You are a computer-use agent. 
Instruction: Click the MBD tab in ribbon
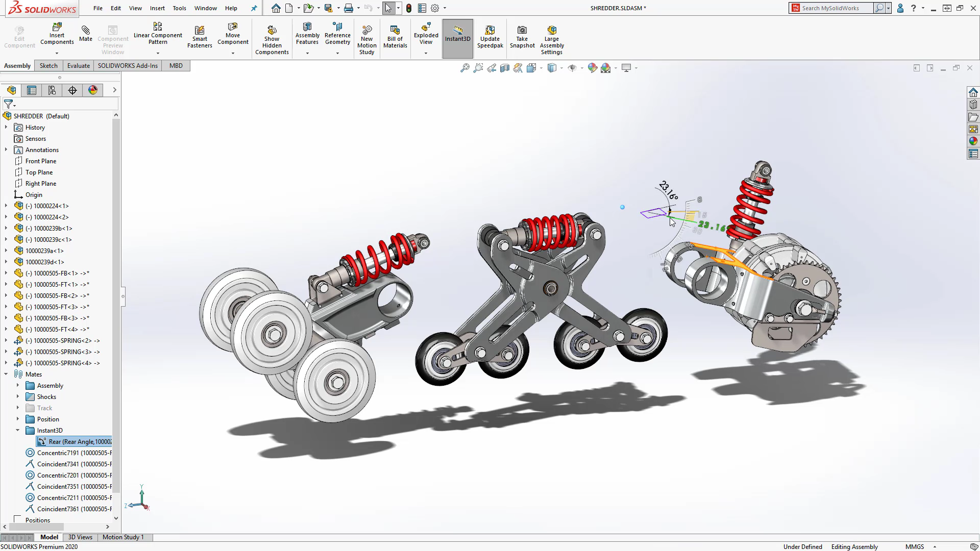coord(176,65)
